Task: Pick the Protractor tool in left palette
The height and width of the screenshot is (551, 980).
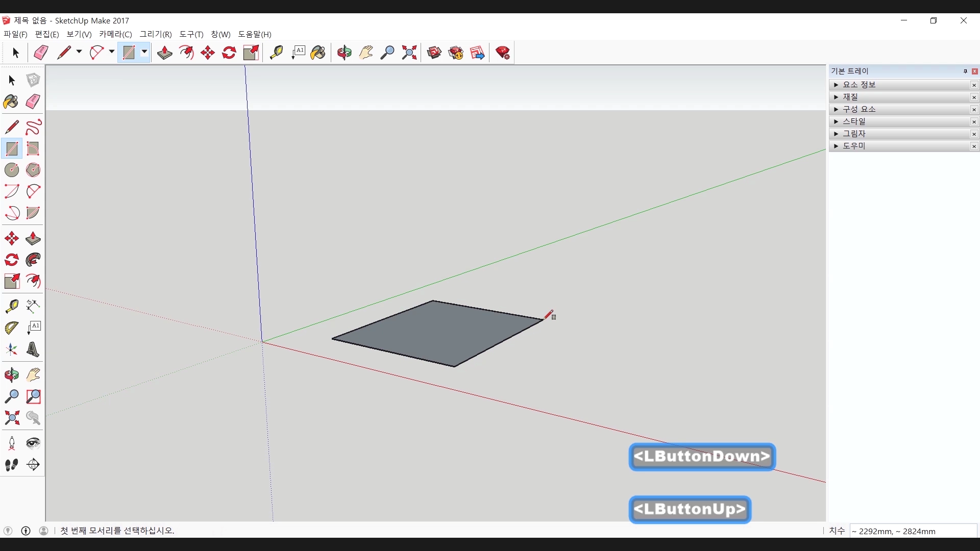Action: (x=12, y=328)
